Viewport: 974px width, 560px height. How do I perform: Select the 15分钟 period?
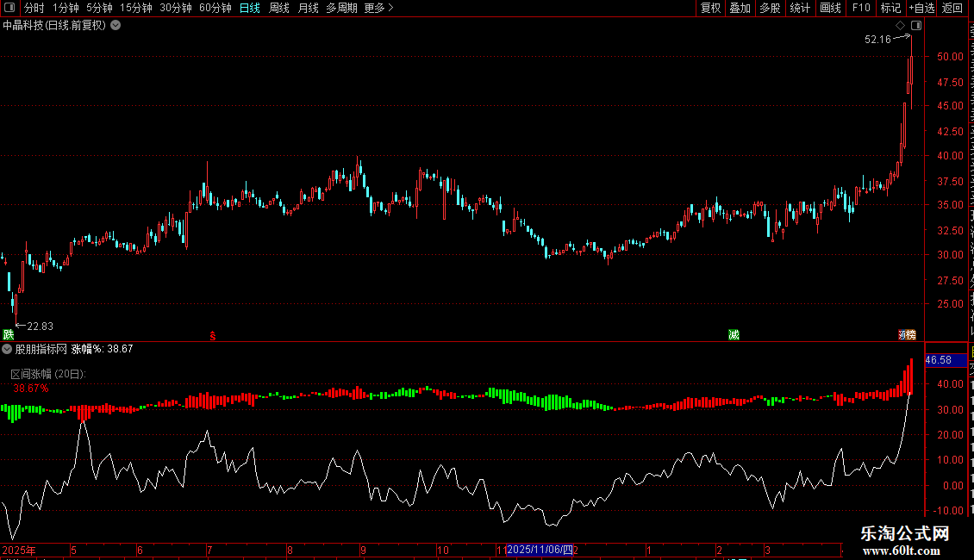(136, 8)
